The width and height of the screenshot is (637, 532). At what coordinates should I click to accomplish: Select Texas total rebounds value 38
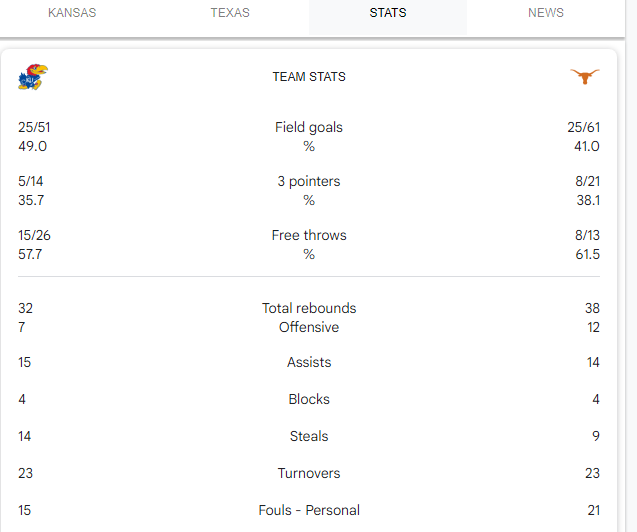[592, 309]
